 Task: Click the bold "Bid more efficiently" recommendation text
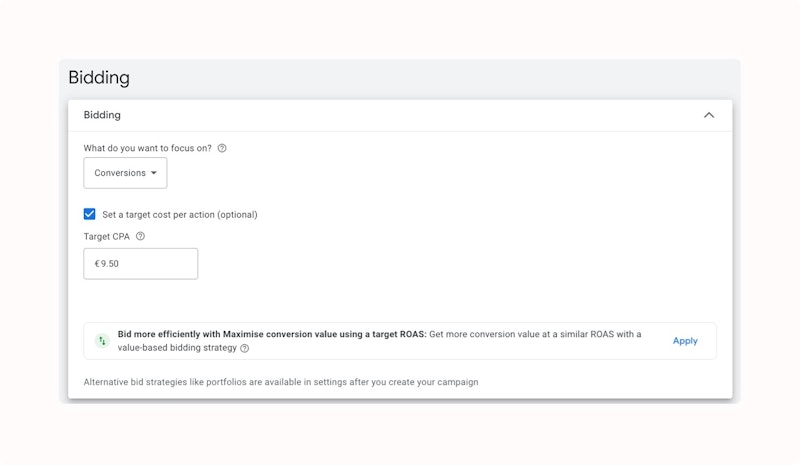(272, 334)
